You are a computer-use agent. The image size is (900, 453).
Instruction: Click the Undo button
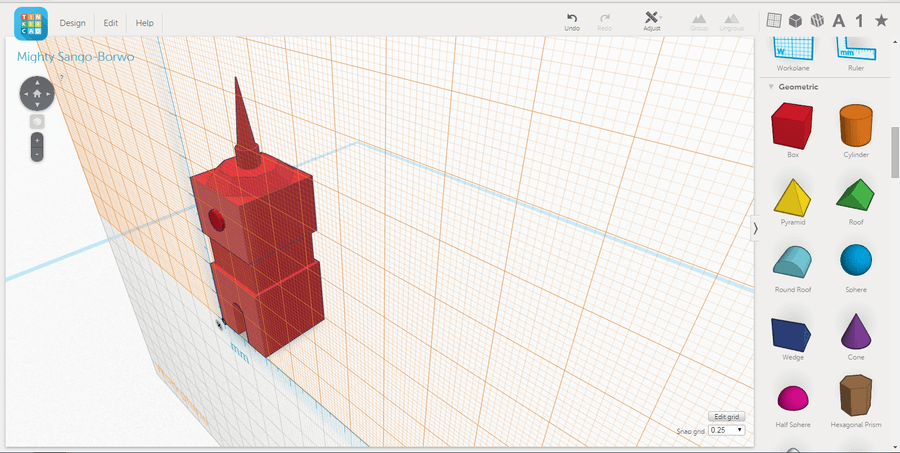click(572, 20)
